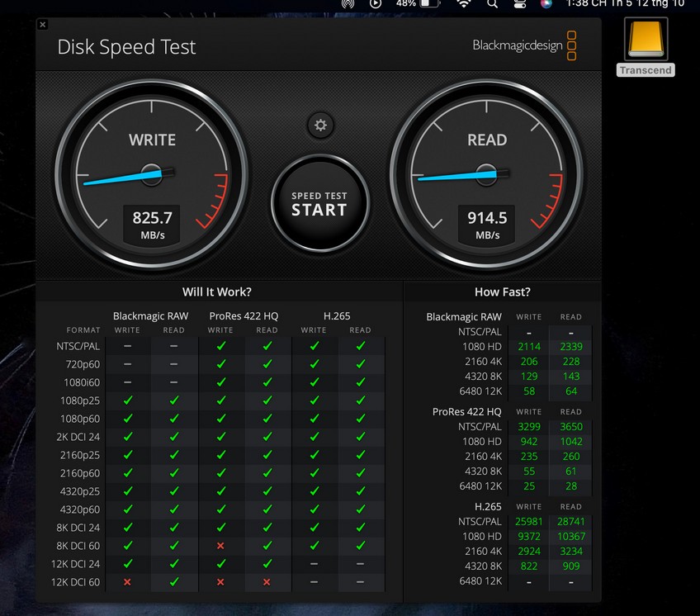Click the Will It Work? heading
Viewport: 700px width, 616px height.
pyautogui.click(x=217, y=291)
